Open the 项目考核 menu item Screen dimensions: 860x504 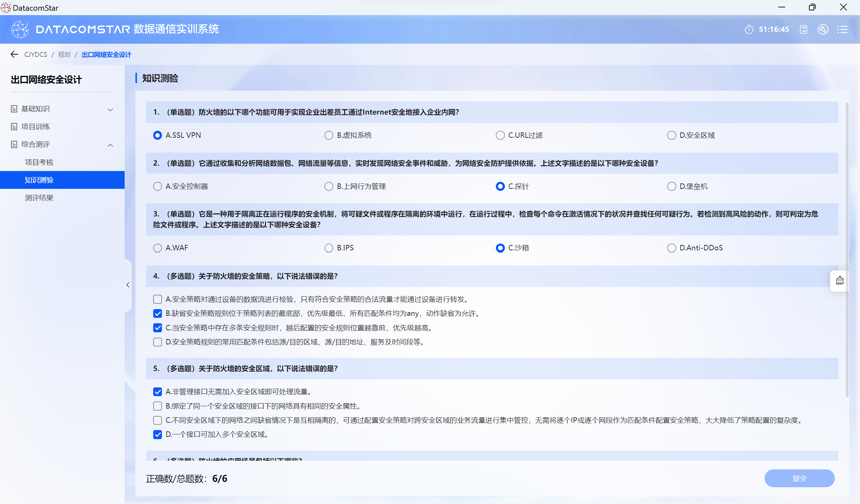pyautogui.click(x=39, y=162)
